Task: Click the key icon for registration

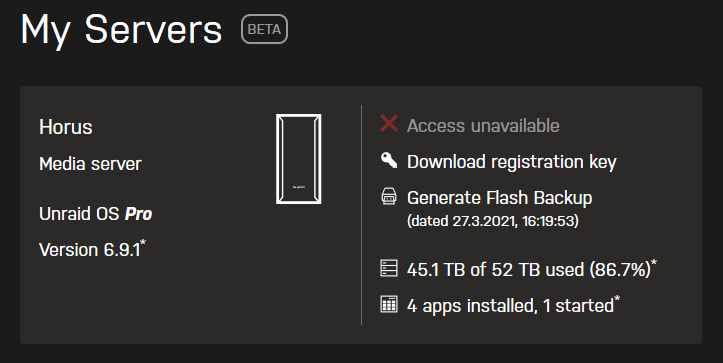Action: pos(389,161)
